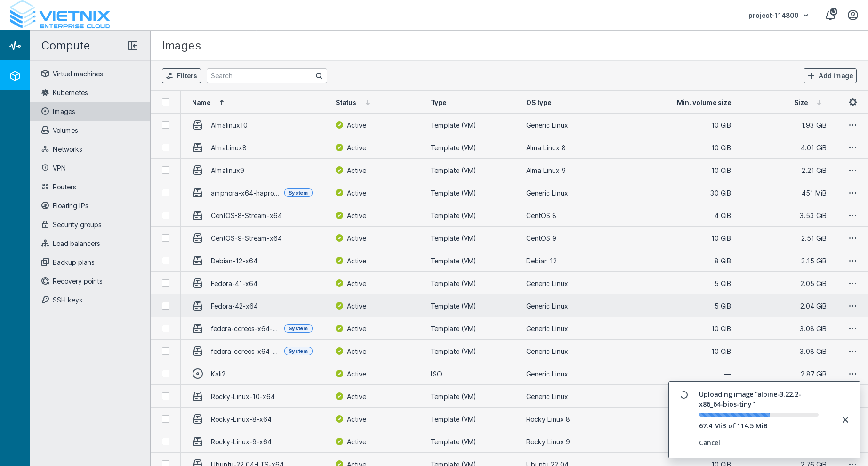Image resolution: width=868 pixels, height=466 pixels.
Task: Open the Security groups section
Action: (77, 225)
